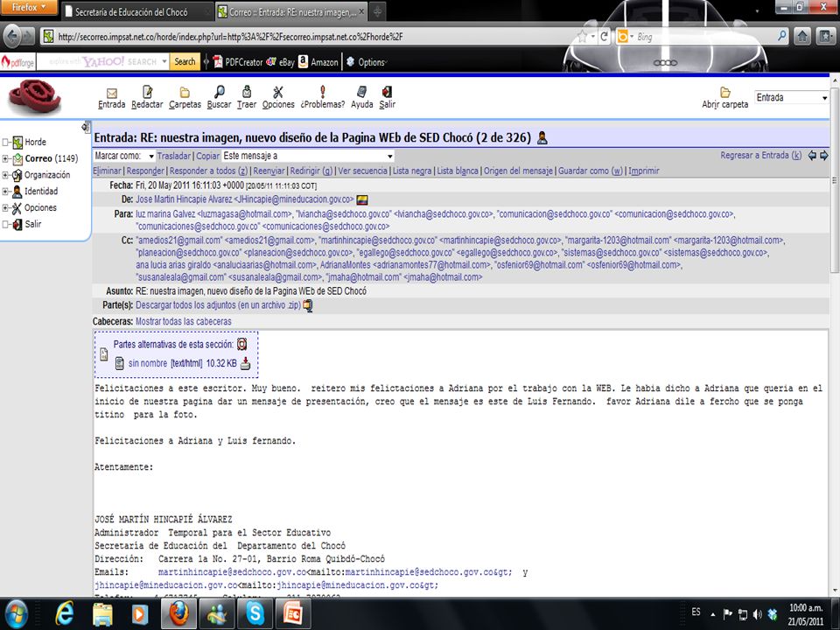The width and height of the screenshot is (840, 630).
Task: Expand the Organización tree node
Action: click(x=5, y=175)
